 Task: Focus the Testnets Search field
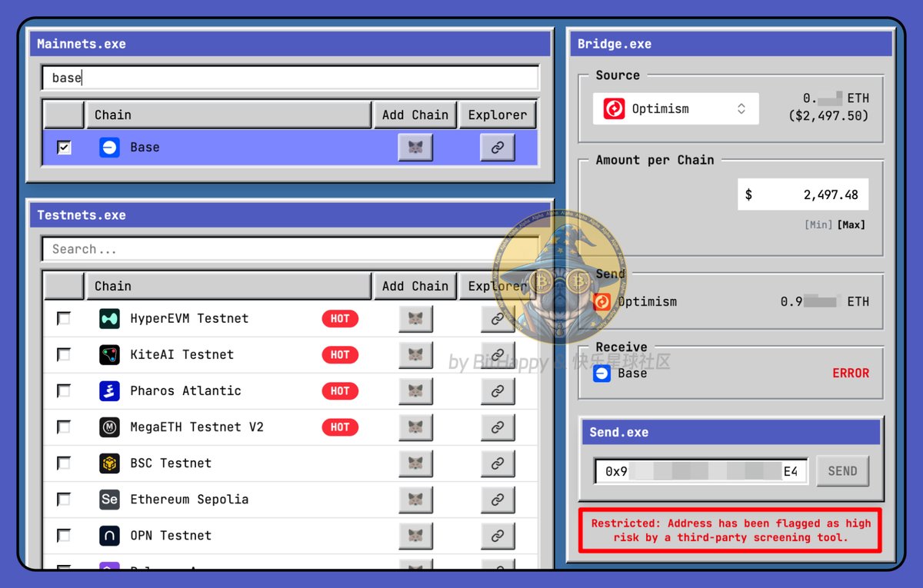pos(290,249)
